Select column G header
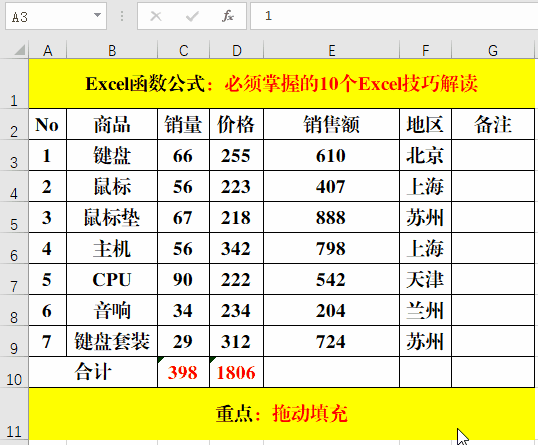 pyautogui.click(x=493, y=50)
